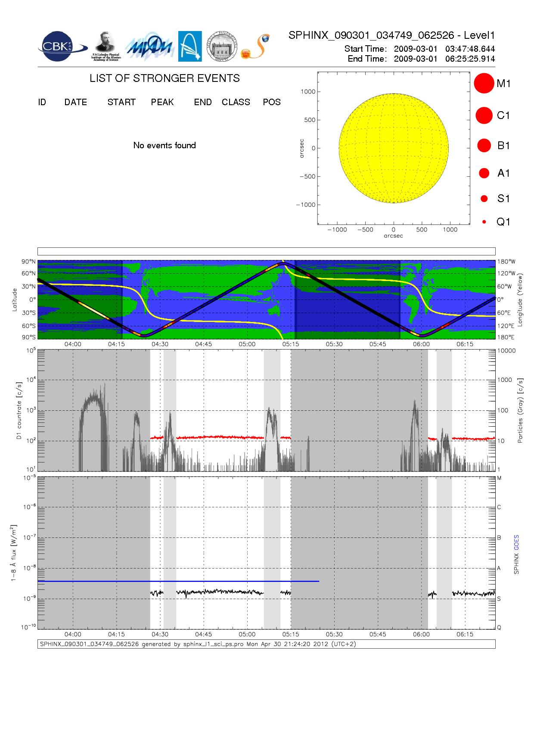Select the B1 class red circle

coord(484,146)
